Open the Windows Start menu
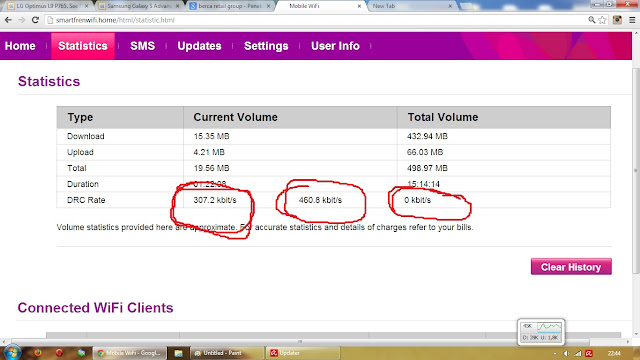This screenshot has width=640, height=360. tap(12, 353)
